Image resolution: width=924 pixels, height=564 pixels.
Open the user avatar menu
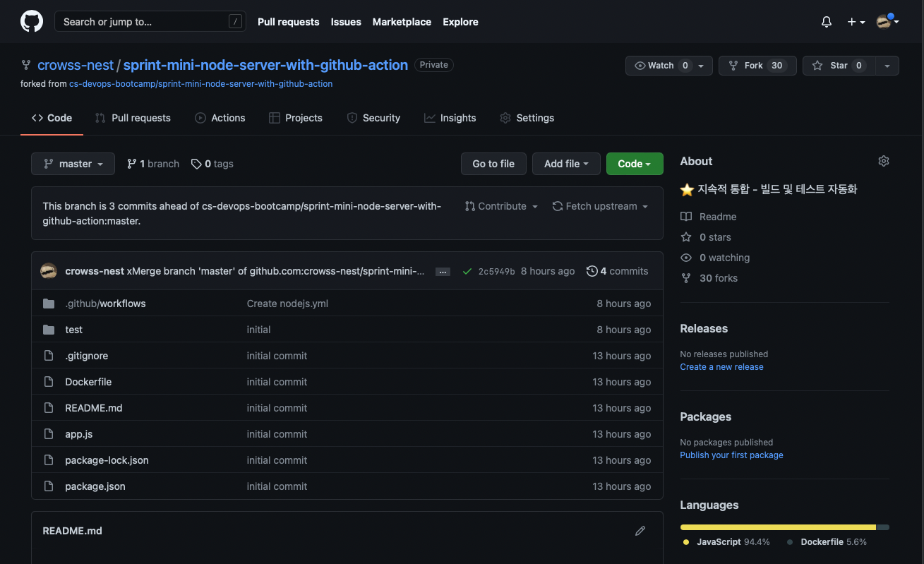[x=887, y=22]
